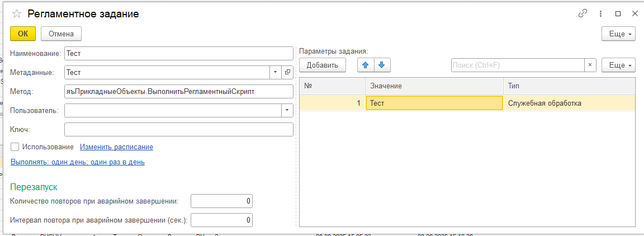
Task: Move parameter down with blue arrow
Action: 381,65
